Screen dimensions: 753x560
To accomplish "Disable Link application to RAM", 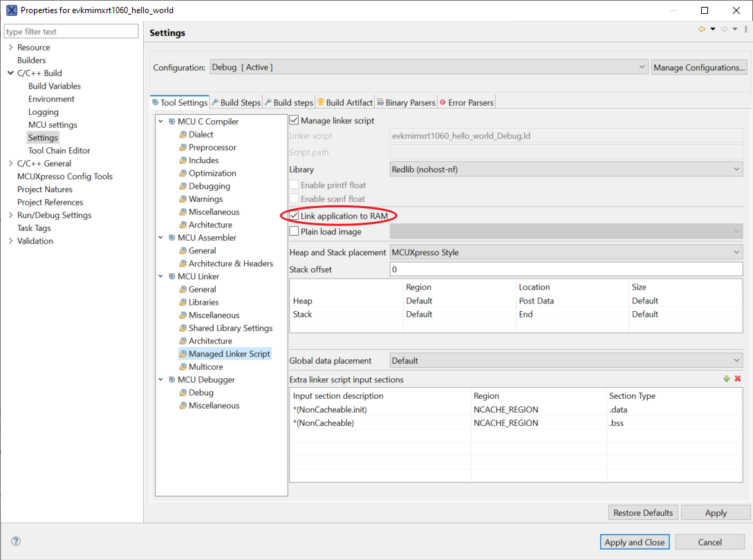I will click(x=294, y=216).
